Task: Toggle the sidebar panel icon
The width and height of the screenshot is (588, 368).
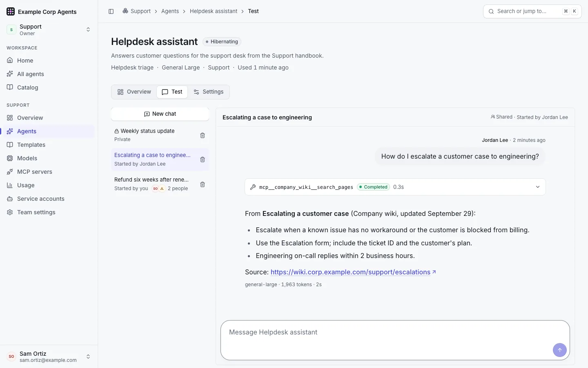Action: pyautogui.click(x=111, y=11)
